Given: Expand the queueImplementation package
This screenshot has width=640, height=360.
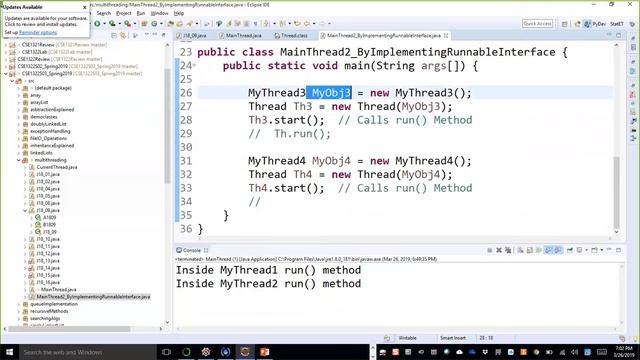Looking at the screenshot, I should [19, 304].
